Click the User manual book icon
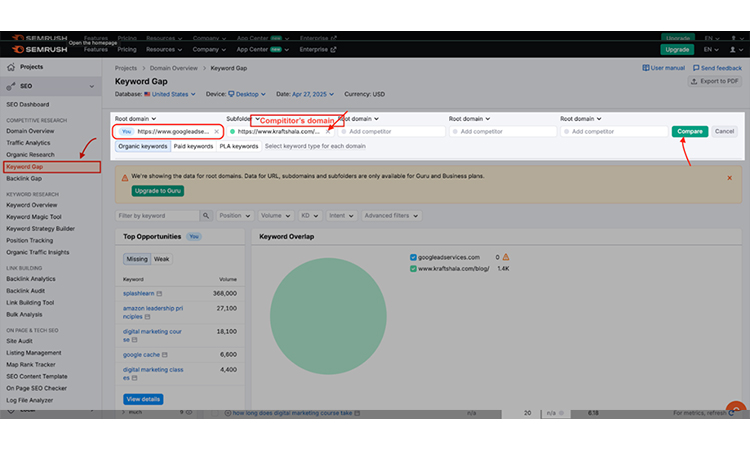Viewport: 750px width, 450px height. (645, 68)
